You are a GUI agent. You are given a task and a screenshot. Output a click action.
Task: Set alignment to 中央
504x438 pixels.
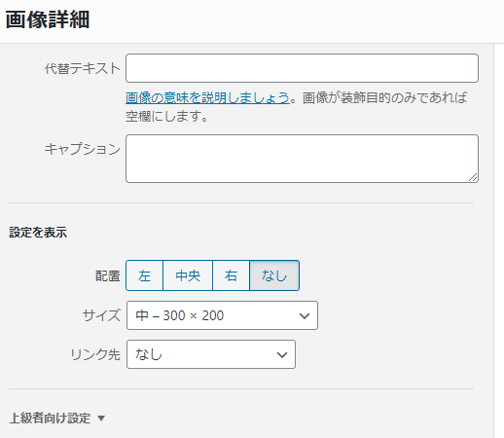point(188,275)
